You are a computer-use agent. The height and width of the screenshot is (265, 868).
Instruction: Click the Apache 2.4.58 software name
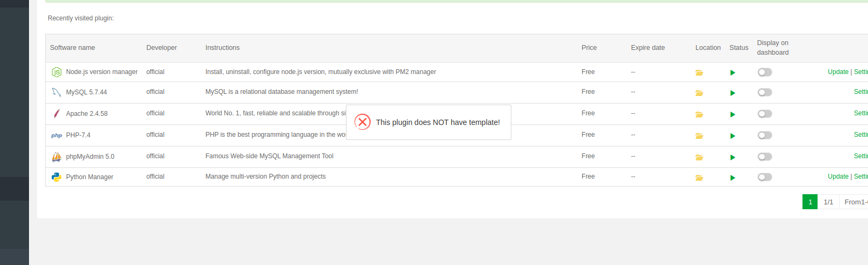coord(86,114)
